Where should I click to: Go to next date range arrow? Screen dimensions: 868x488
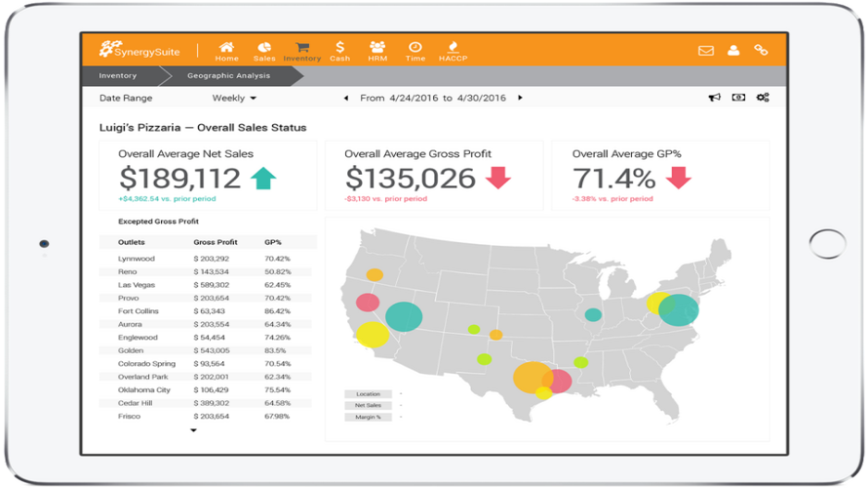[520, 98]
